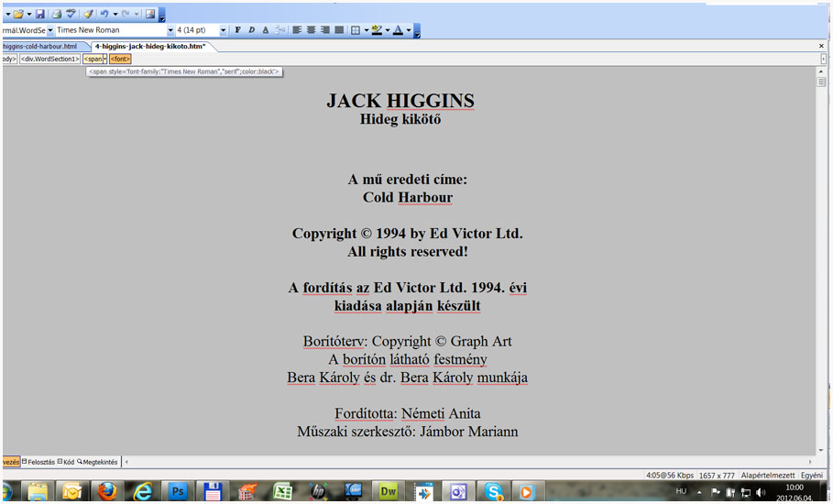Open Photoshop from the taskbar
833x504 pixels.
pyautogui.click(x=178, y=492)
